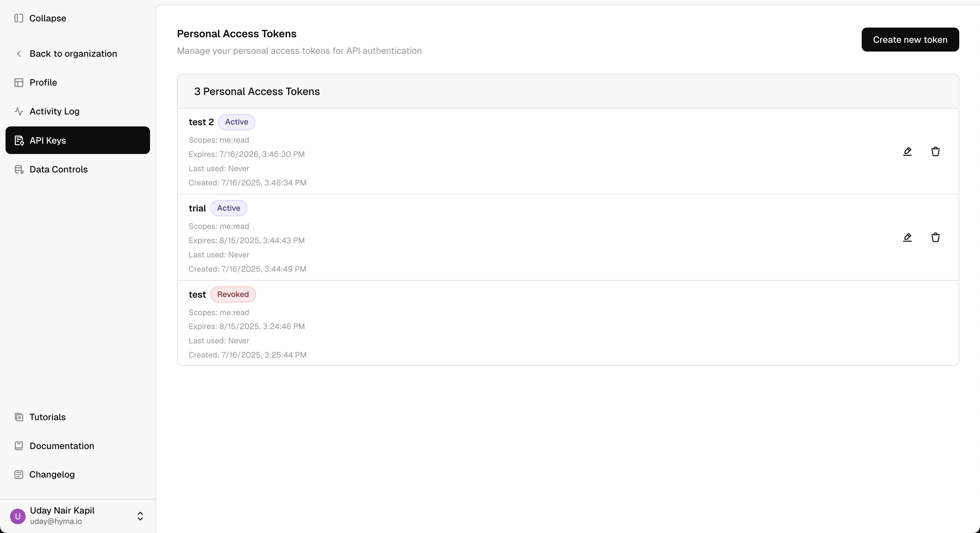Delete the test 2 token with trash icon
The image size is (980, 533).
pos(936,151)
